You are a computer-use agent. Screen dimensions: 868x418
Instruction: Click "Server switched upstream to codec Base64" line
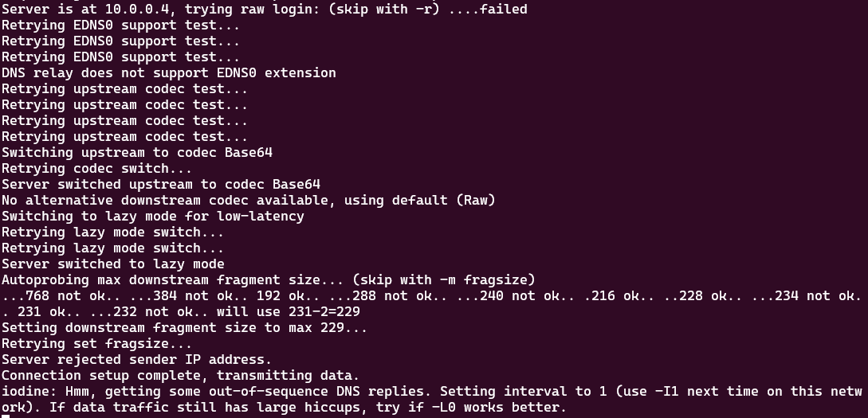(161, 185)
